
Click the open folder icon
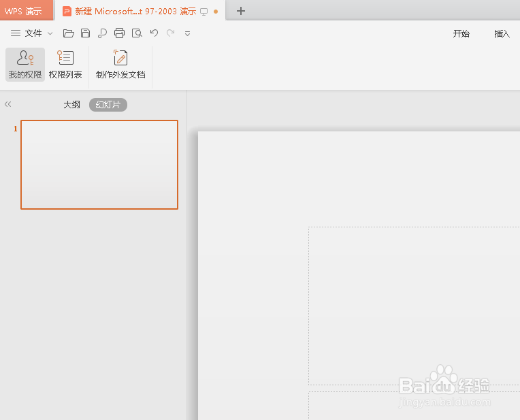click(68, 33)
